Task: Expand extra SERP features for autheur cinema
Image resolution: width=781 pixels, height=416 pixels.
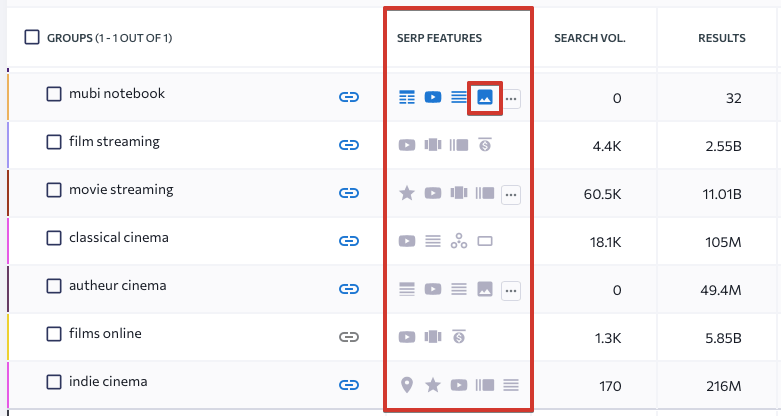Action: point(511,291)
